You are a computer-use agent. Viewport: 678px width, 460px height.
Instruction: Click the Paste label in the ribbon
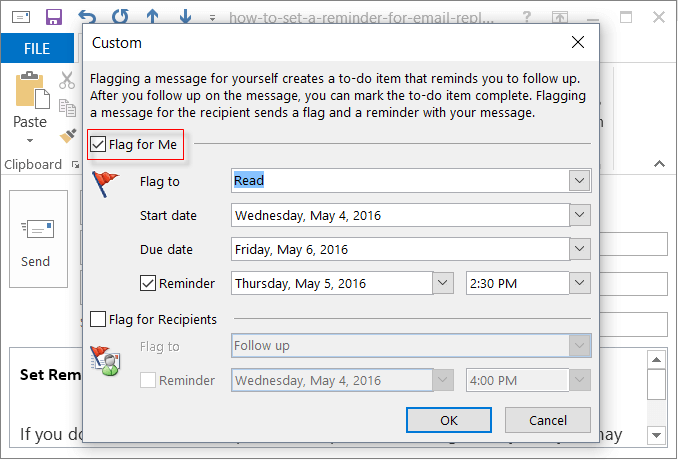(30, 122)
